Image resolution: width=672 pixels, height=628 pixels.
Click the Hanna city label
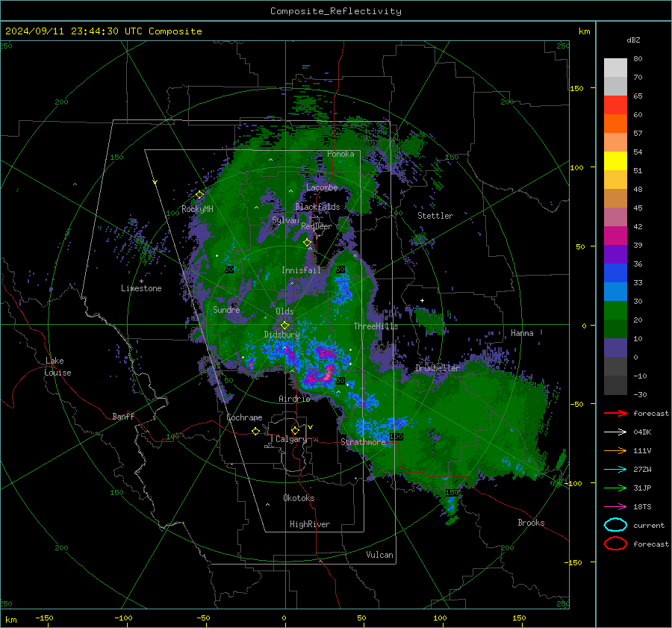coord(522,333)
